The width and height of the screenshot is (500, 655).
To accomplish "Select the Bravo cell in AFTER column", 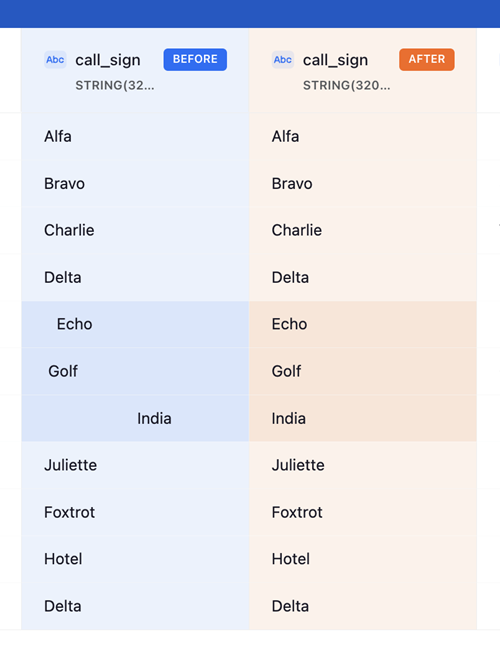I will pyautogui.click(x=363, y=184).
